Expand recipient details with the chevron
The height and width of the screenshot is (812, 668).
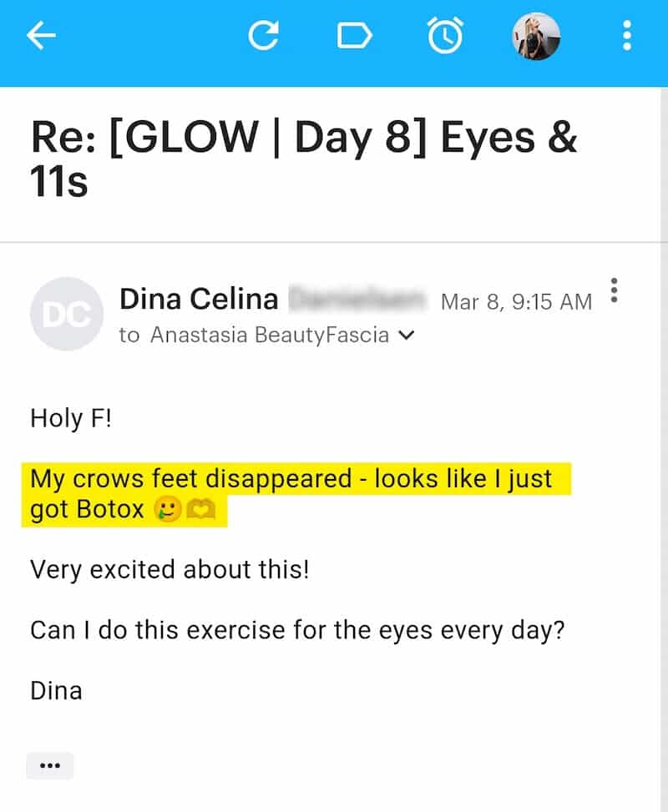407,335
